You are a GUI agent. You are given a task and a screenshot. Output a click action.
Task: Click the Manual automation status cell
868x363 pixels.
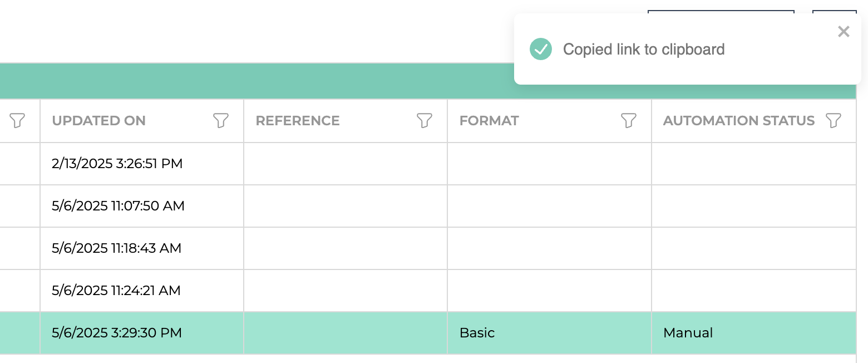(x=754, y=333)
